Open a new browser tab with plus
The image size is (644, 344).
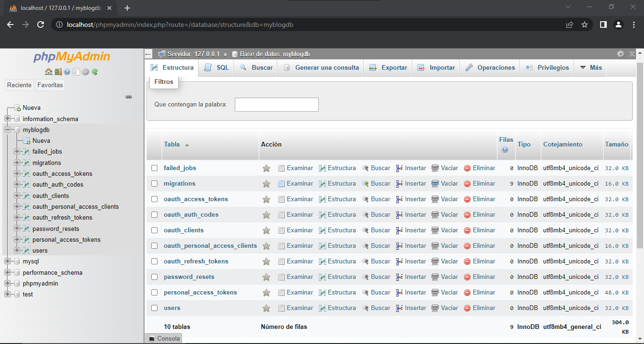click(127, 8)
